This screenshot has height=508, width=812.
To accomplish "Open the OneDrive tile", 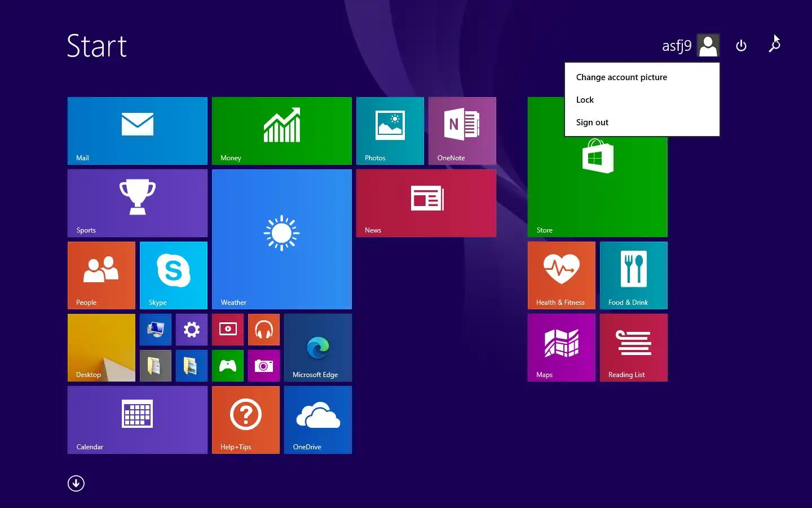I will pyautogui.click(x=318, y=420).
